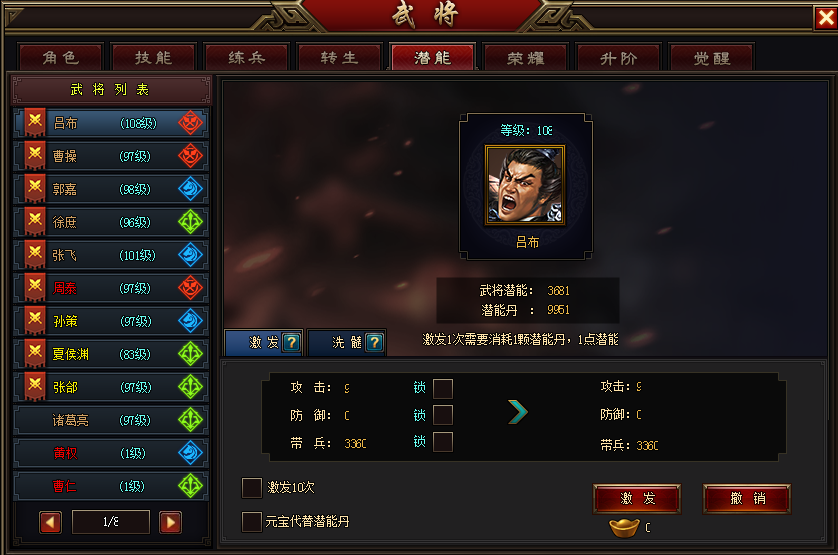Click the red 激发 button

[x=637, y=499]
